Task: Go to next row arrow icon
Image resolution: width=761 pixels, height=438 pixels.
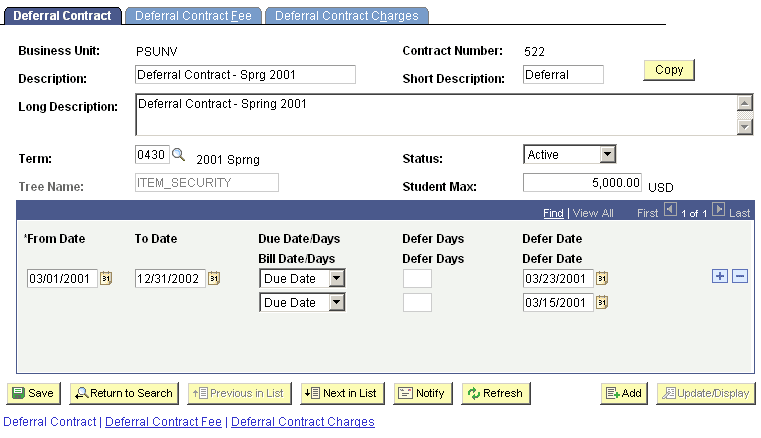Action: click(718, 210)
